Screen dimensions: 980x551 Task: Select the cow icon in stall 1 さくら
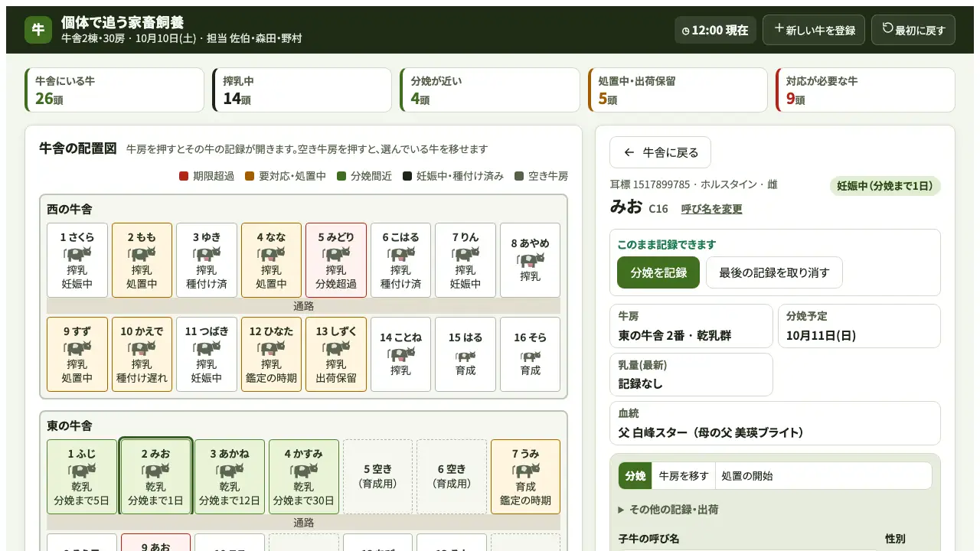point(77,254)
